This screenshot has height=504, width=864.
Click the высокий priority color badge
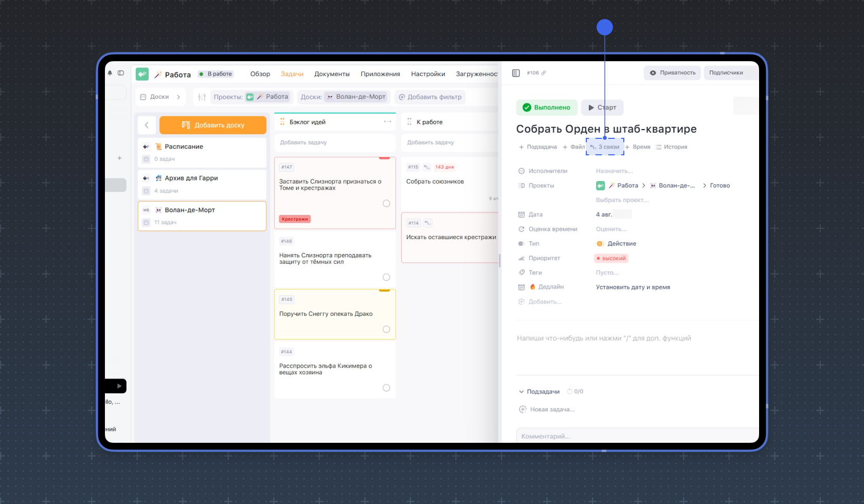point(611,258)
